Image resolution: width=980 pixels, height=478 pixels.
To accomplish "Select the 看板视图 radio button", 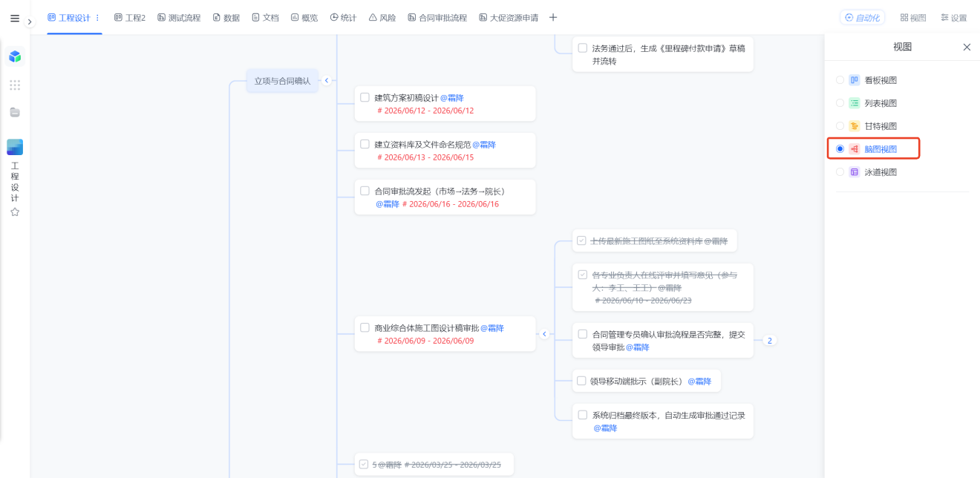I will click(x=840, y=80).
